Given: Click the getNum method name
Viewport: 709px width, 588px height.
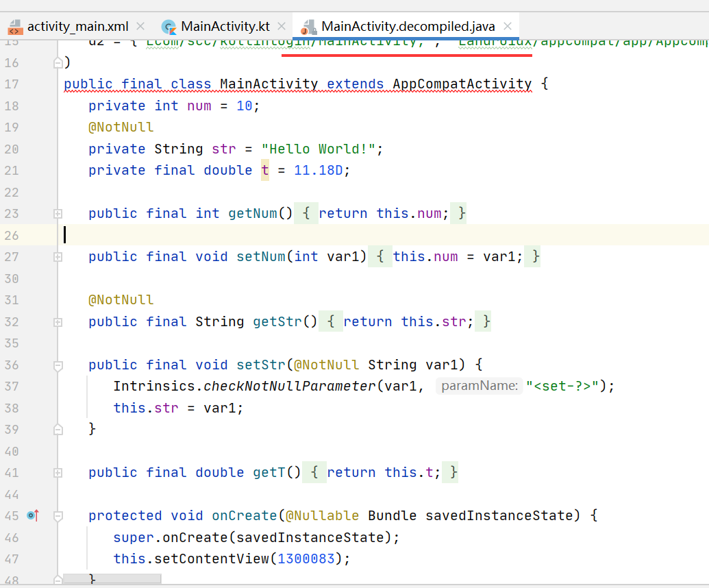Looking at the screenshot, I should 253,213.
